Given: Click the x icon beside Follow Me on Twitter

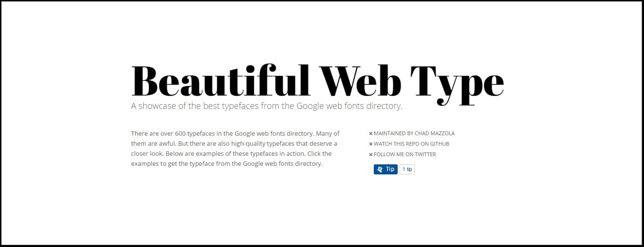Looking at the screenshot, I should tap(370, 155).
